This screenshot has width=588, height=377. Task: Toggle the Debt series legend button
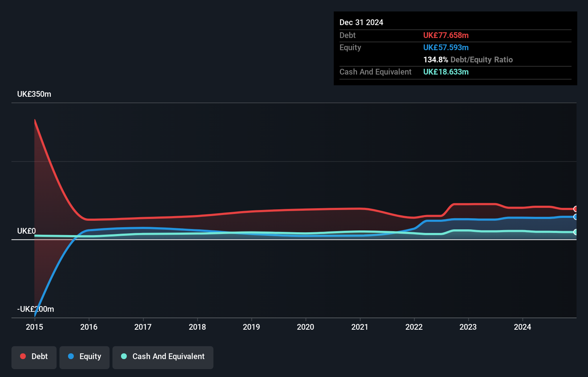(x=34, y=357)
